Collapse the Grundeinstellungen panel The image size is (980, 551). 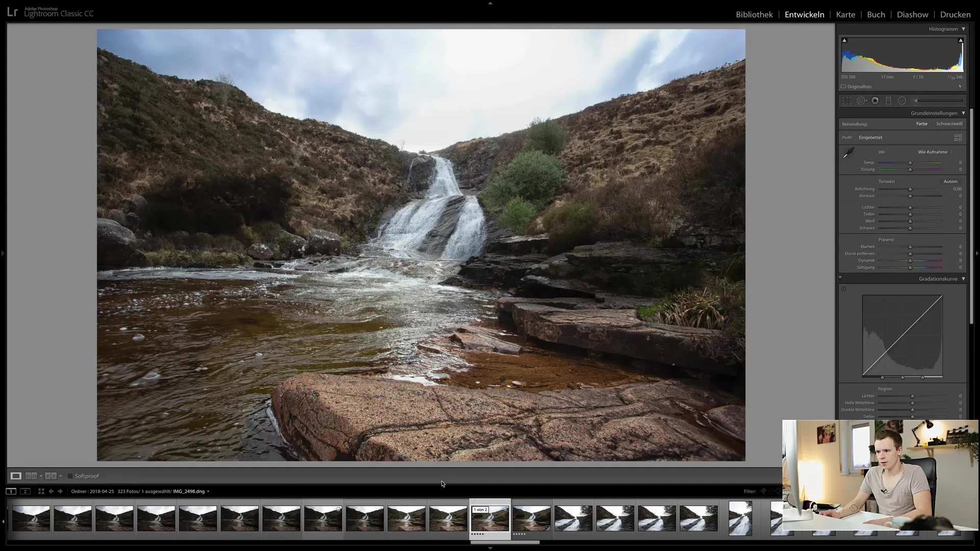964,113
